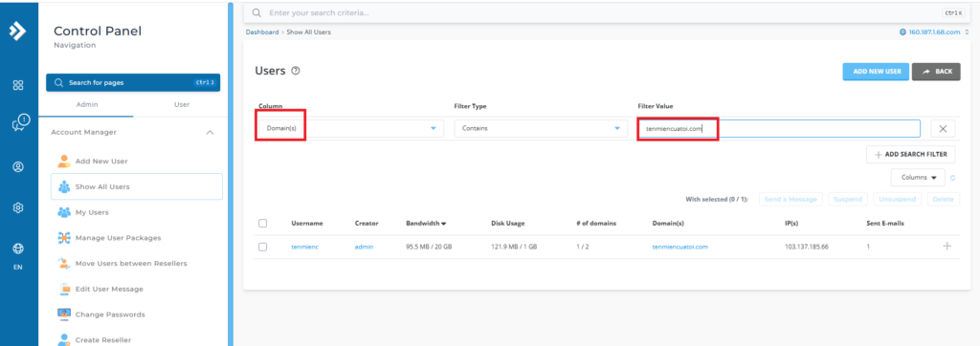Sort by Bandwidth column arrow
Image resolution: width=980 pixels, height=346 pixels.
click(x=444, y=224)
